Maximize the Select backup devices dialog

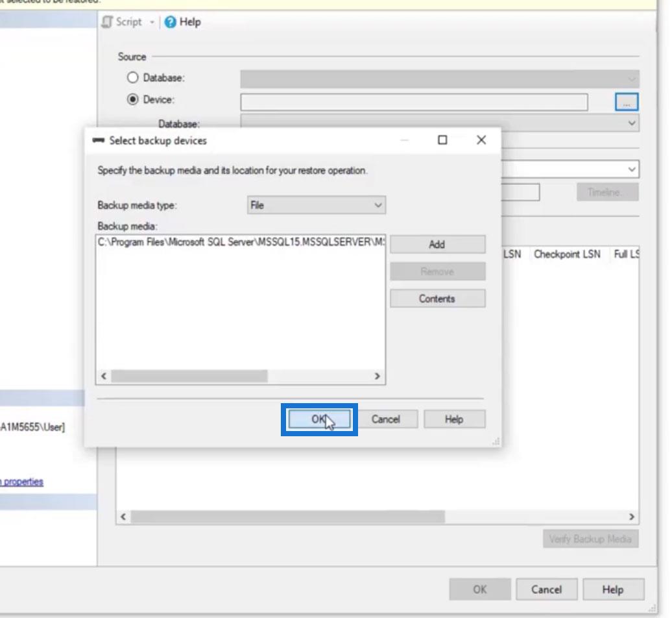tap(442, 140)
